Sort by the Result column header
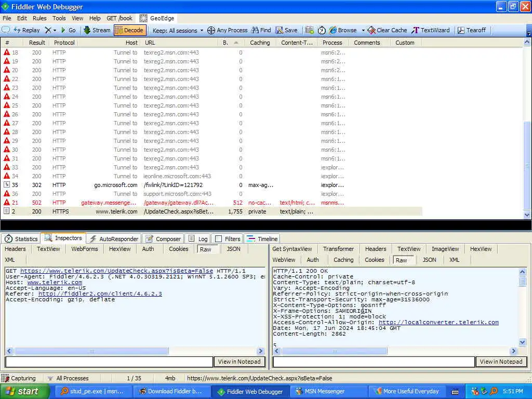This screenshot has height=399, width=532. tap(37, 43)
